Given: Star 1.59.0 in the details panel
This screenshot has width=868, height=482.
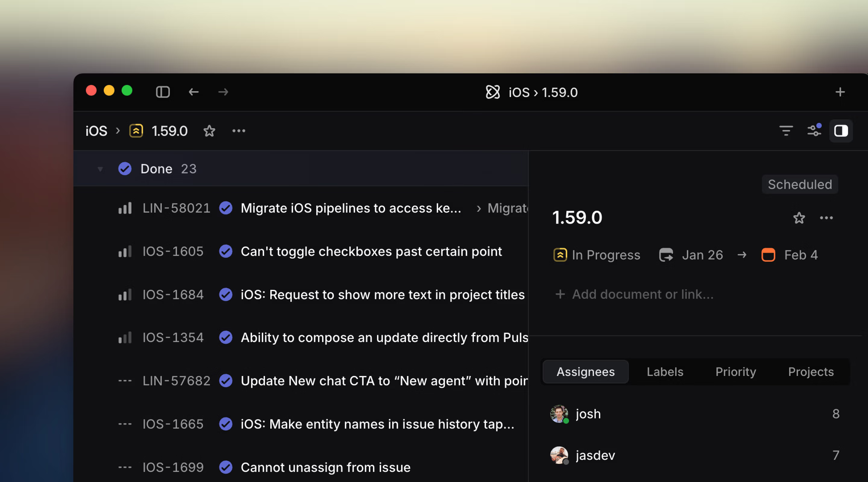Looking at the screenshot, I should (799, 218).
